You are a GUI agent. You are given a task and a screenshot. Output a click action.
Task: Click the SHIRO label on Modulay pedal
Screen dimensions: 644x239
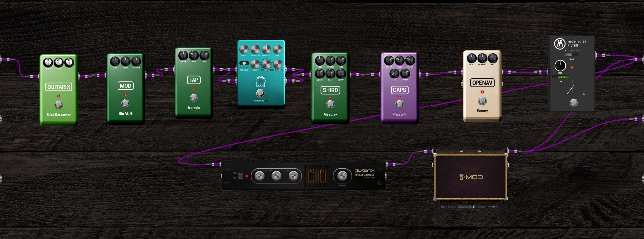tap(330, 90)
